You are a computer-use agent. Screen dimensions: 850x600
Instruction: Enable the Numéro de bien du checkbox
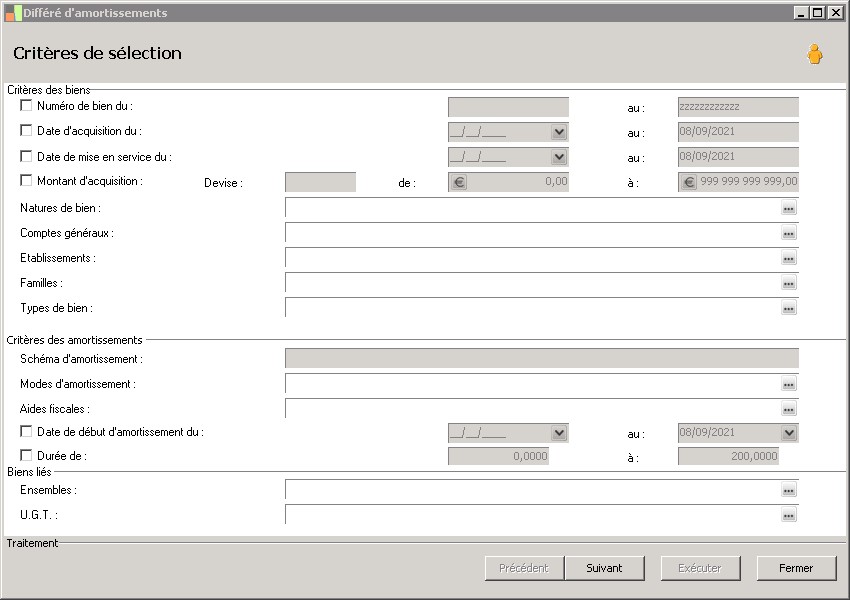coord(26,105)
